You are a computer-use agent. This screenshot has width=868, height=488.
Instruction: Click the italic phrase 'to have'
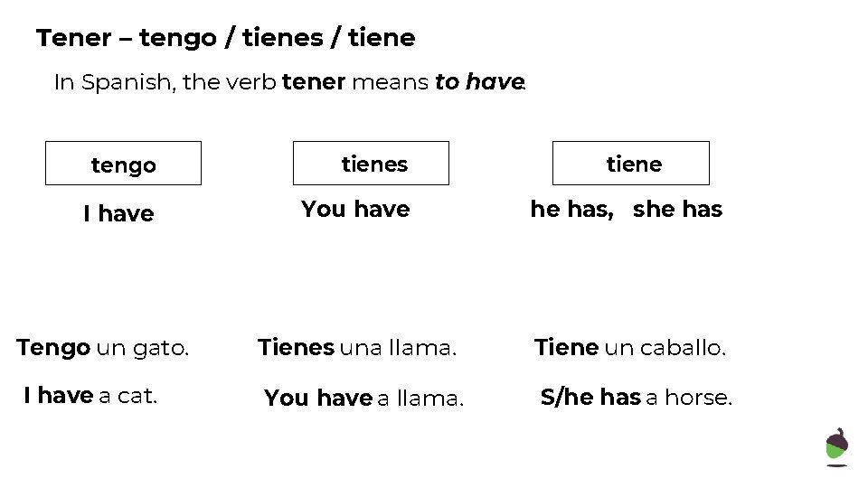point(479,82)
